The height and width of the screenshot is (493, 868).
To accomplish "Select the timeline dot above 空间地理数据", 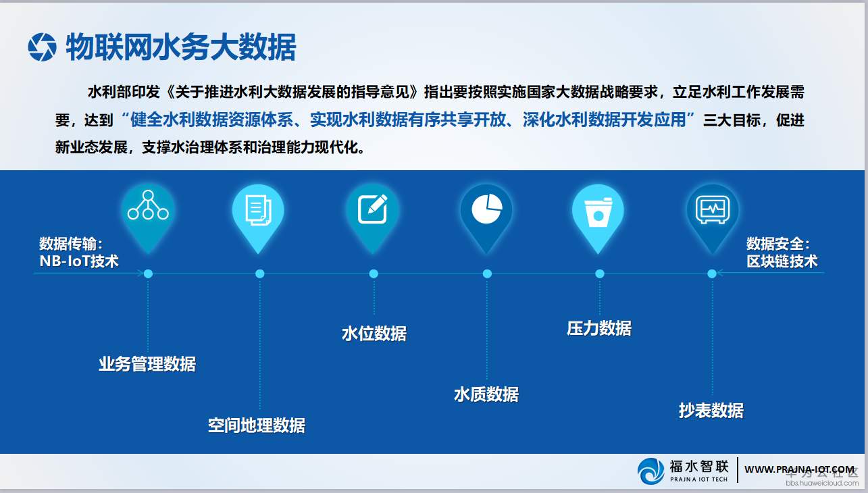I will click(260, 274).
